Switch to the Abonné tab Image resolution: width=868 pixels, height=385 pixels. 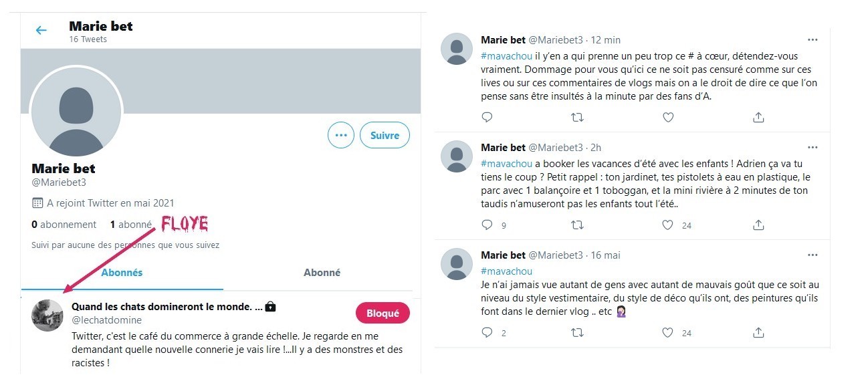322,272
